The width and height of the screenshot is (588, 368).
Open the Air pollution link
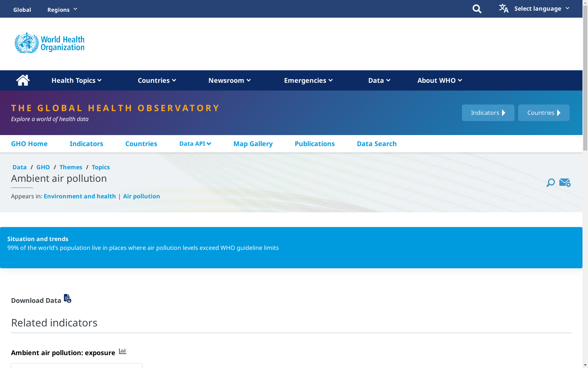click(x=141, y=196)
